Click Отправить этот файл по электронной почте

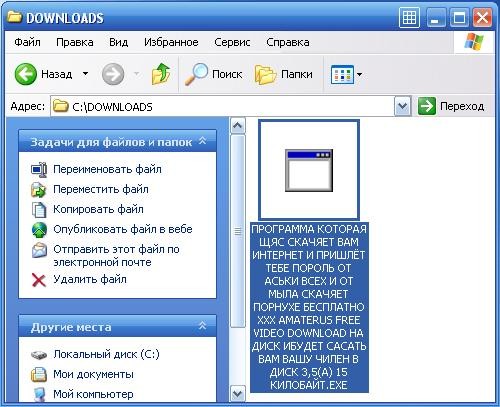click(x=116, y=256)
